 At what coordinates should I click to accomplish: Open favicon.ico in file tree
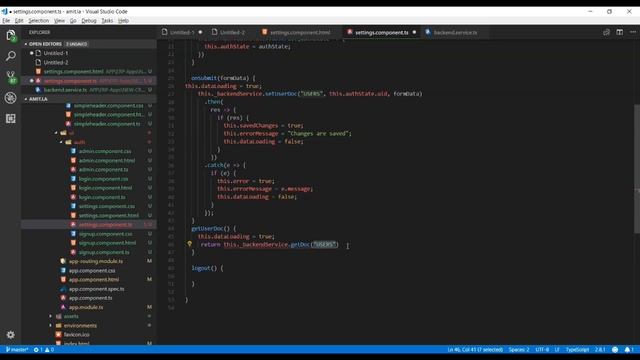tap(77, 335)
